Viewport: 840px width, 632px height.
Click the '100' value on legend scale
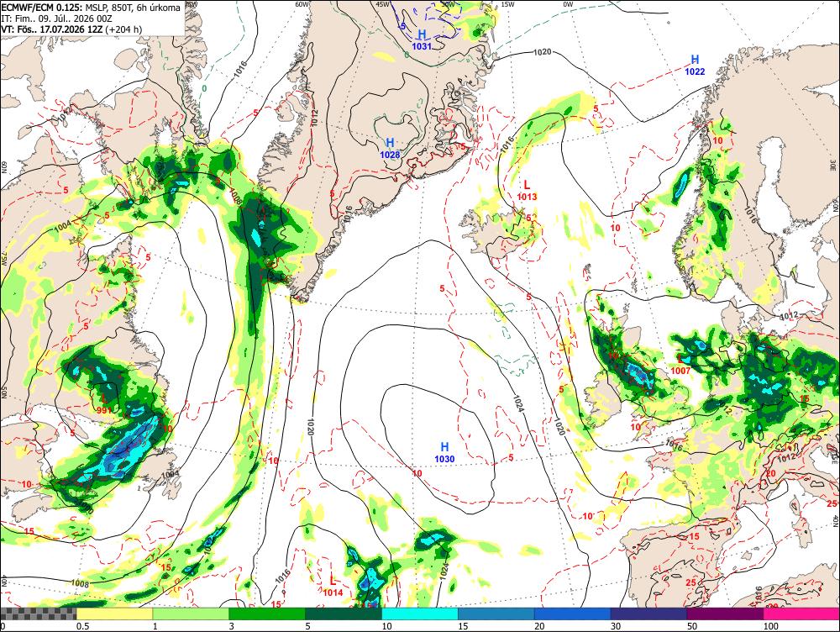(770, 626)
